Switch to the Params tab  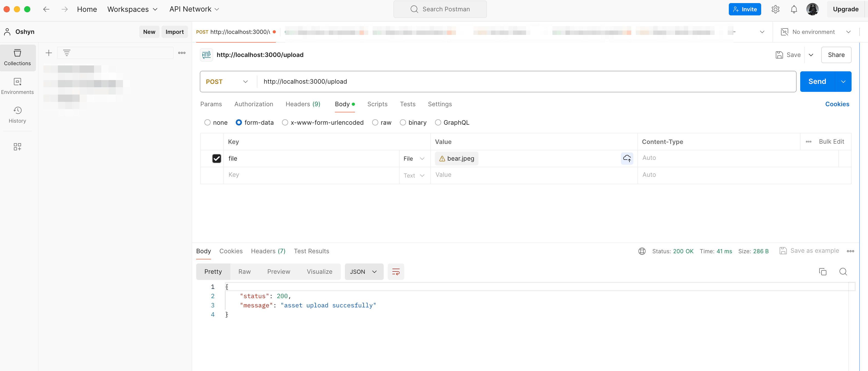pos(211,104)
